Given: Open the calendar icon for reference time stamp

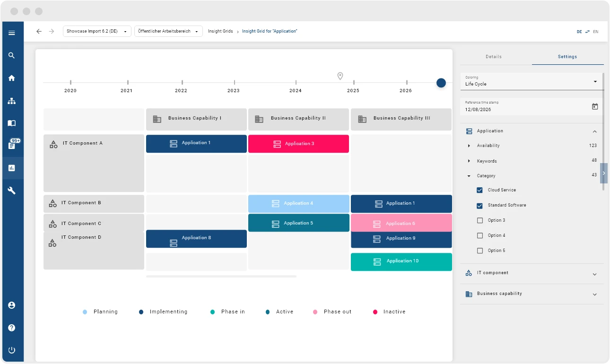Looking at the screenshot, I should pos(595,106).
